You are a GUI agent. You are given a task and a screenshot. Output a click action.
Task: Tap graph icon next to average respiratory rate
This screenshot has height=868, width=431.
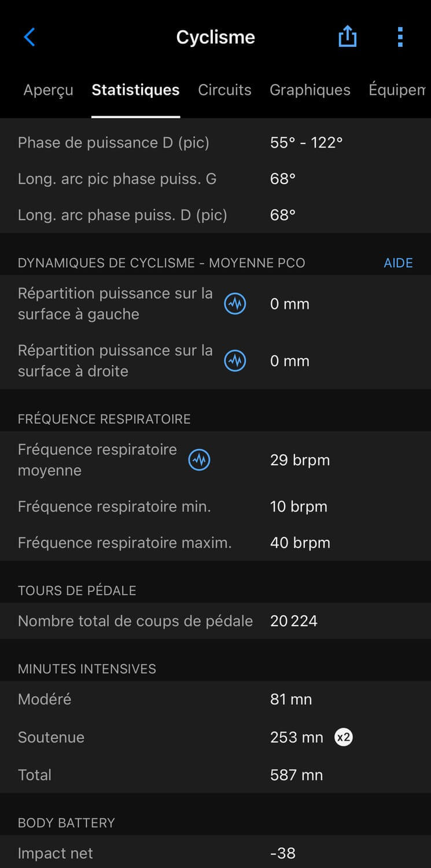pos(200,460)
